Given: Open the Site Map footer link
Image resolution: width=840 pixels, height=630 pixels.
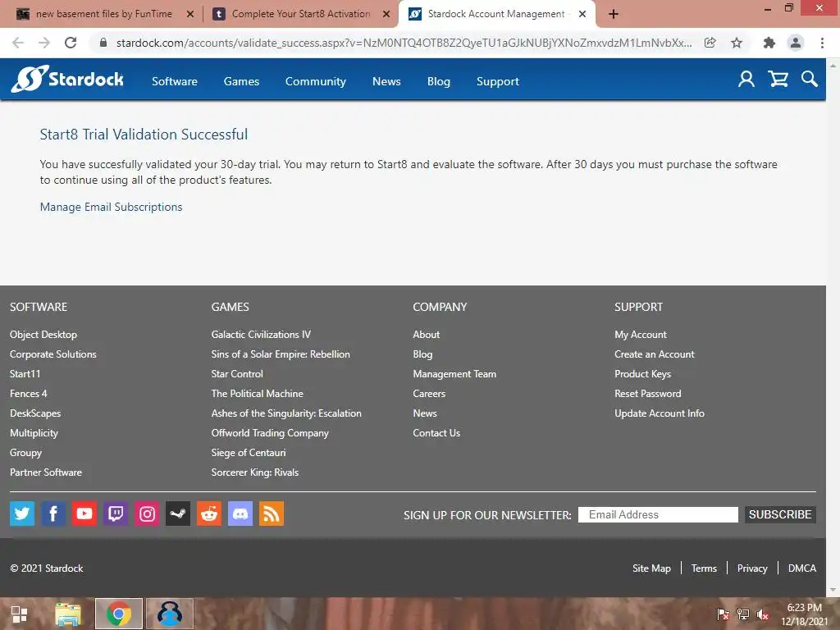Looking at the screenshot, I should (x=651, y=568).
